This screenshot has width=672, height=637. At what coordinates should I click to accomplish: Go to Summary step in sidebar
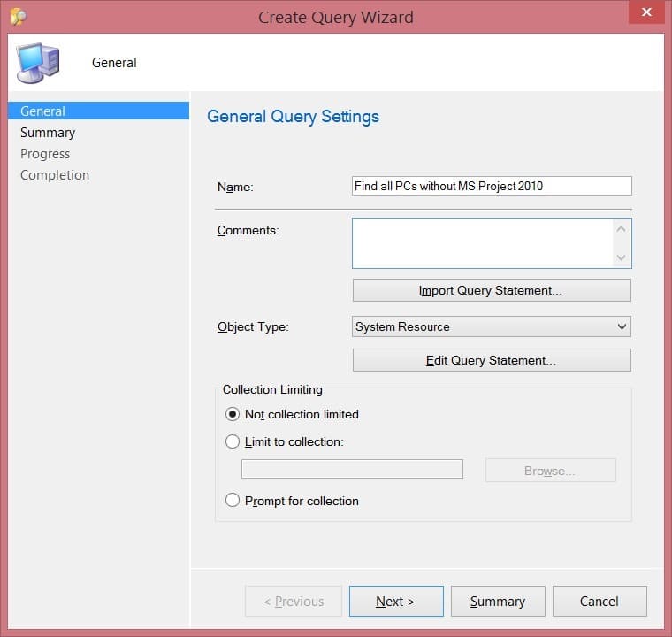pyautogui.click(x=48, y=133)
